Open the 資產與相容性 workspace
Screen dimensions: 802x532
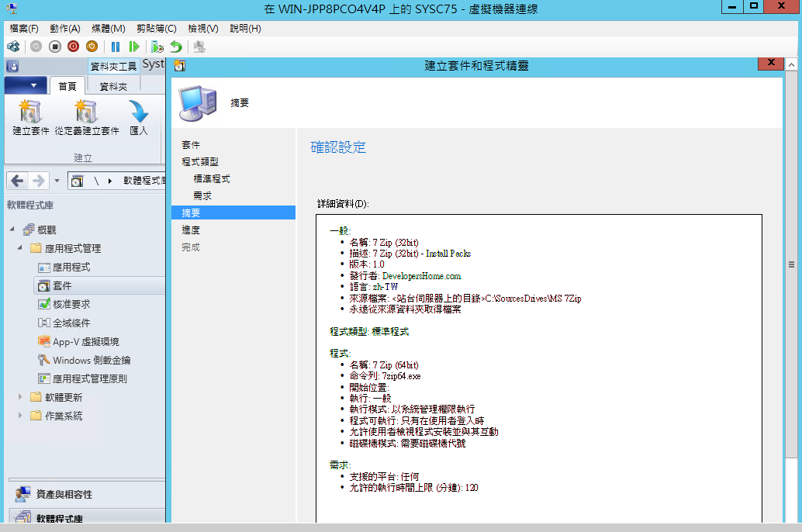(87, 494)
